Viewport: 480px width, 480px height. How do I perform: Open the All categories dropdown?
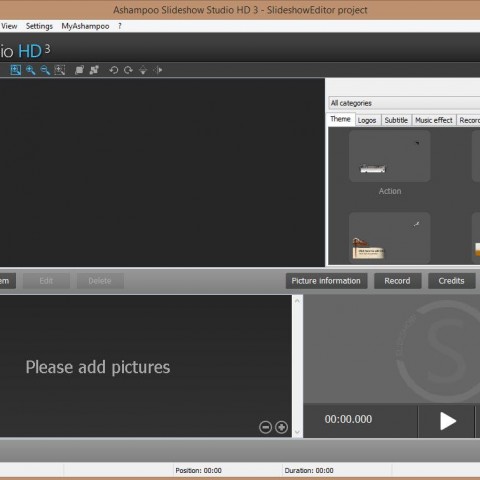(x=404, y=103)
